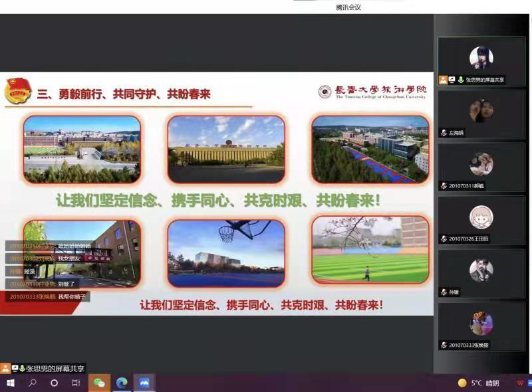The width and height of the screenshot is (532, 392).
Task: Click the muted mic icon for 2010703326王田田
Action: [x=443, y=239]
